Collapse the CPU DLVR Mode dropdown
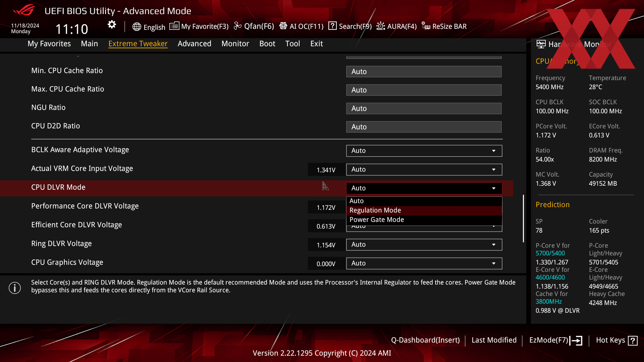This screenshot has width=644, height=362. click(424, 188)
